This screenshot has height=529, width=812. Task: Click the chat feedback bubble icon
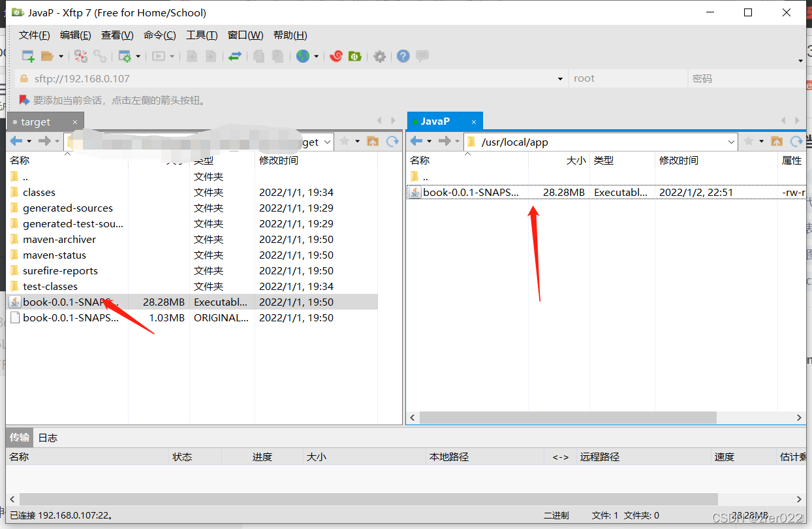pos(422,56)
